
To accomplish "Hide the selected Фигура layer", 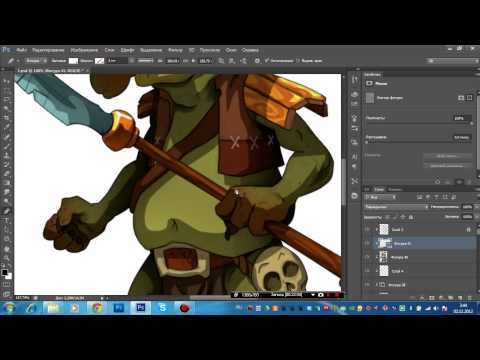I will (x=368, y=243).
